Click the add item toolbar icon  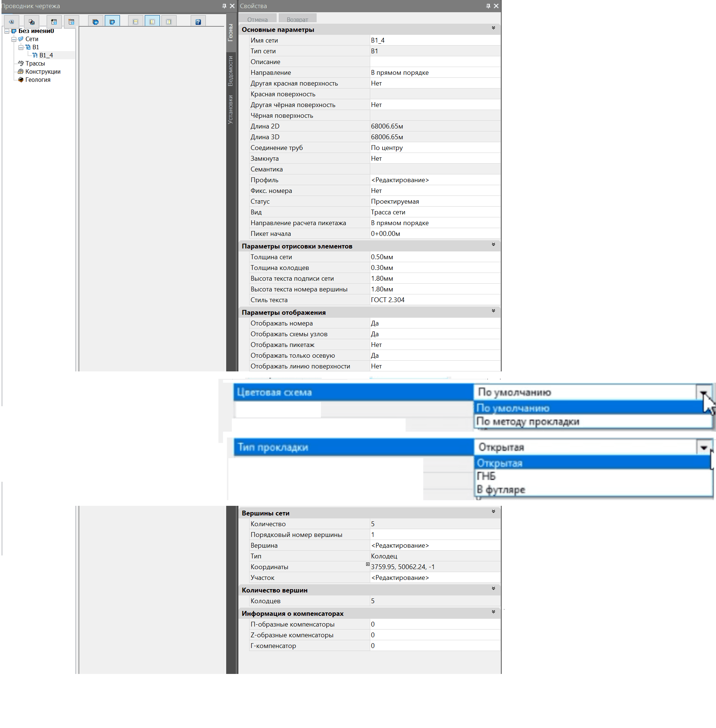pos(54,22)
